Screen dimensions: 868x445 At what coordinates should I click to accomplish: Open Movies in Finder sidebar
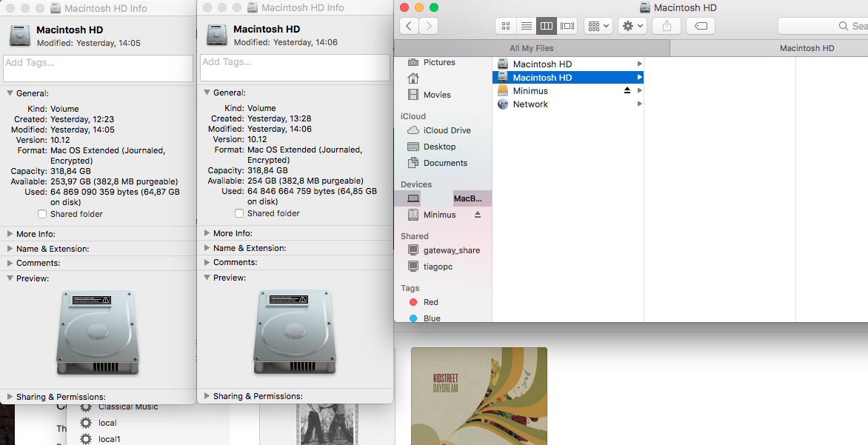point(437,95)
